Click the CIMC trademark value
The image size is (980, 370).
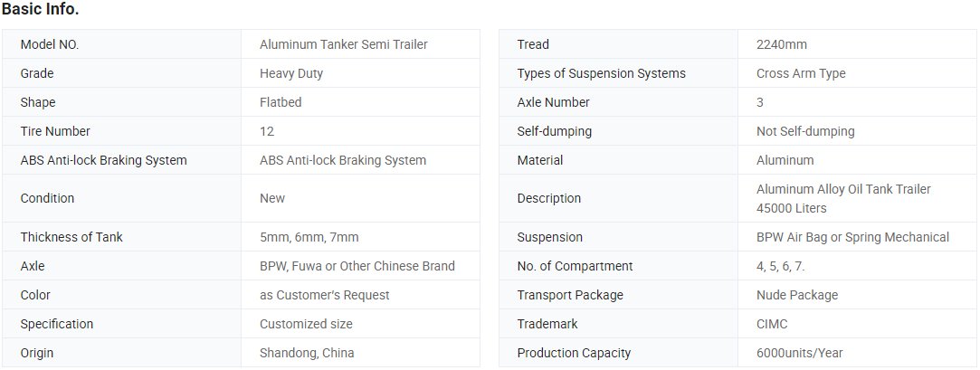click(772, 324)
